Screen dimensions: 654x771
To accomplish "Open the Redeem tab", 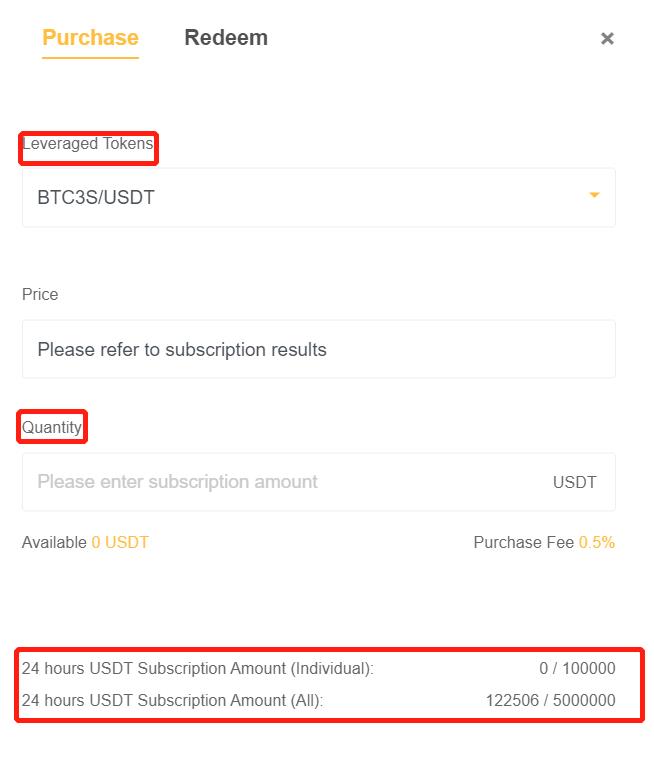I will pos(226,38).
